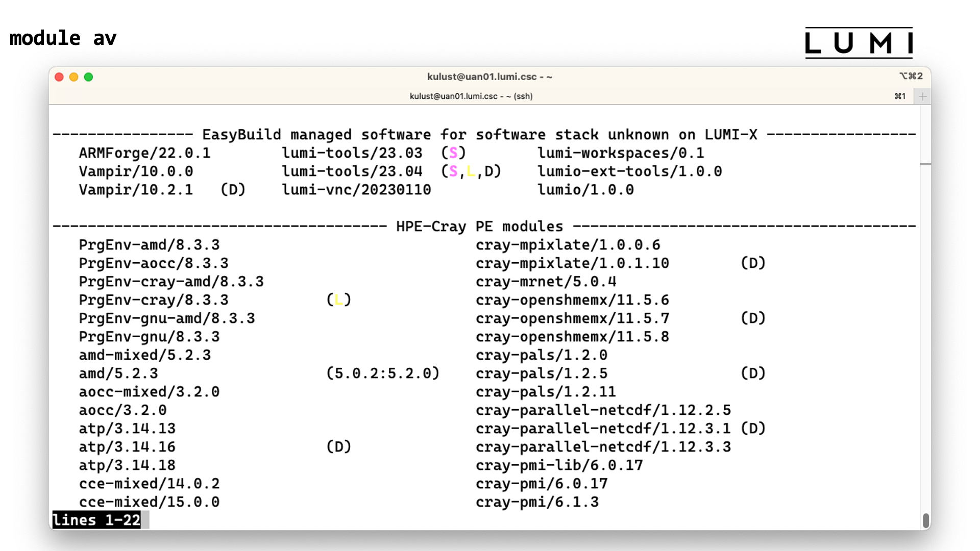The image size is (980, 551).
Task: Click the lumi-tools/23.03 module entry
Action: click(352, 153)
